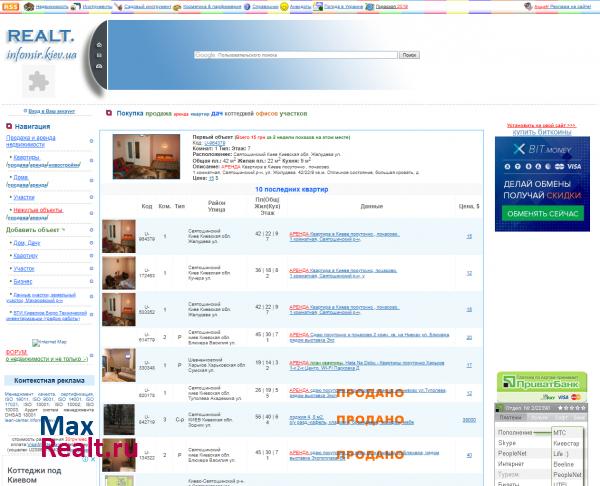The image size is (600, 486).
Task: Open red install-on-your-site link
Action: pos(541,125)
